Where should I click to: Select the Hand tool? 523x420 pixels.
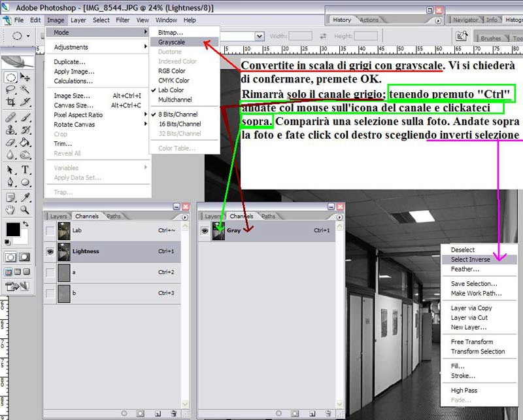click(x=10, y=209)
